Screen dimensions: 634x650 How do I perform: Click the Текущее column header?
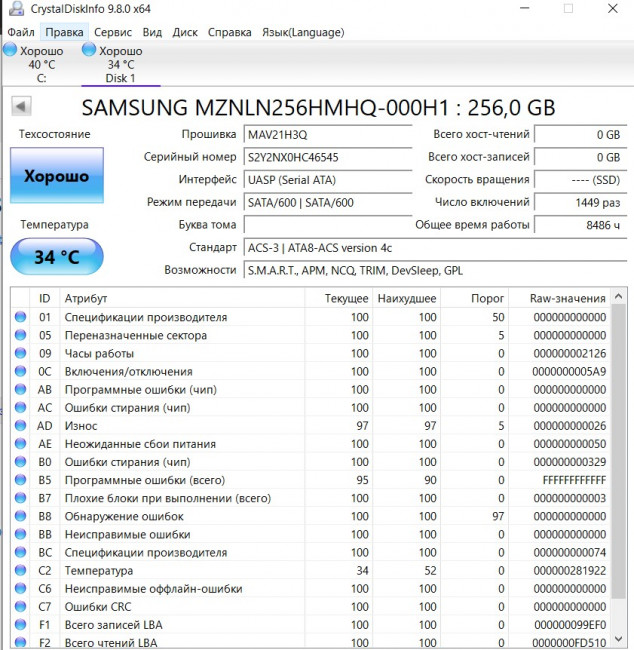click(x=339, y=298)
